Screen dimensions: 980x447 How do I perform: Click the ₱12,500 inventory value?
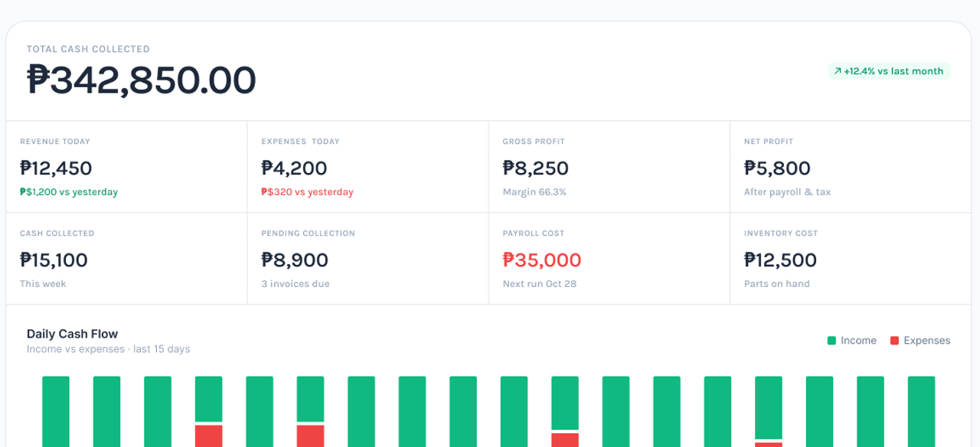click(780, 260)
